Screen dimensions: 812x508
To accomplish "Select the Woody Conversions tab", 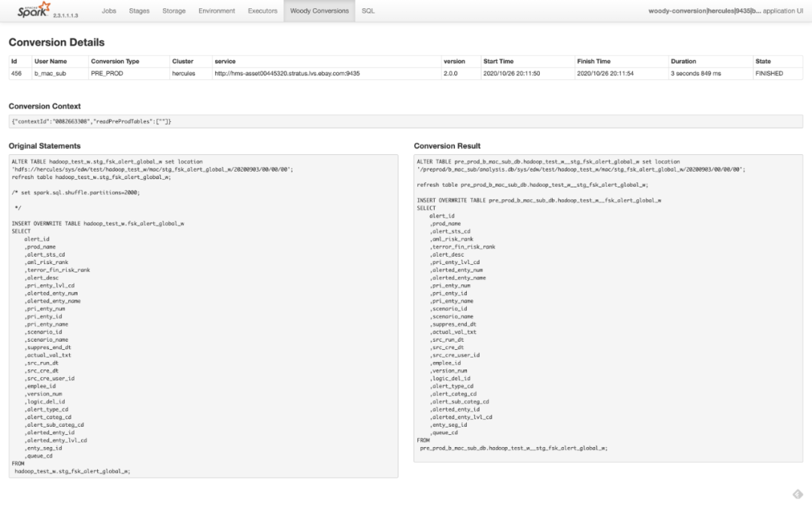I will [x=320, y=11].
